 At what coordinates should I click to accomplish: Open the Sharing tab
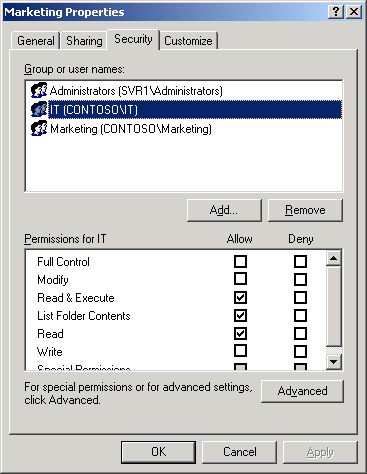click(84, 41)
